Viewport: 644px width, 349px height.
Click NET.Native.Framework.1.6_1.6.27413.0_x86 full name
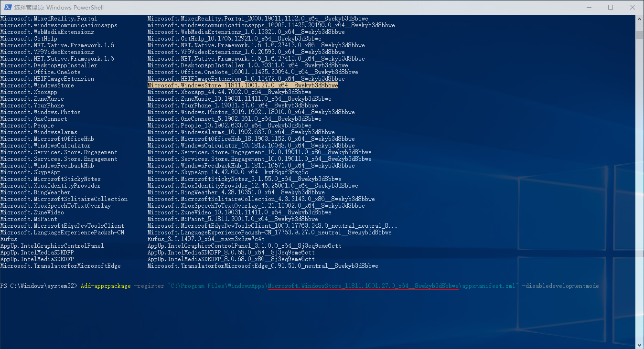click(256, 45)
